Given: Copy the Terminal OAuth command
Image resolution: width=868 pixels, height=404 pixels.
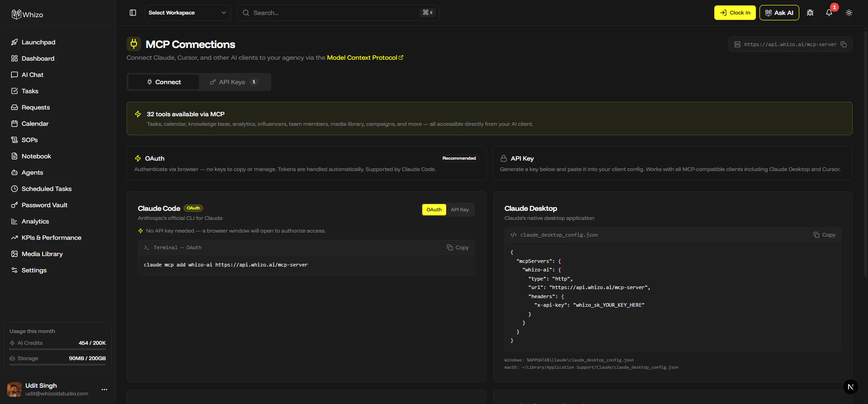Looking at the screenshot, I should click(458, 247).
